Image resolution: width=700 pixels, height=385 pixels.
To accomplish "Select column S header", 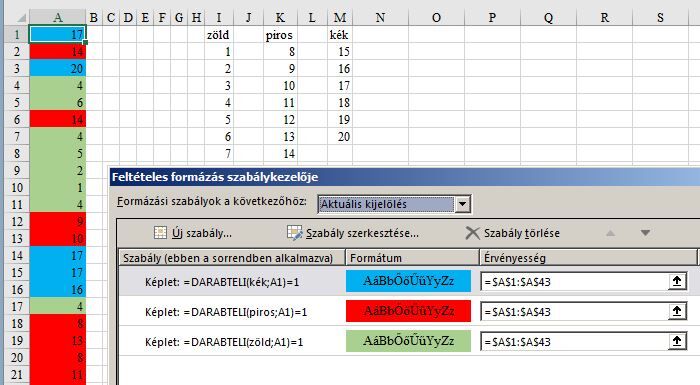I will pyautogui.click(x=660, y=17).
